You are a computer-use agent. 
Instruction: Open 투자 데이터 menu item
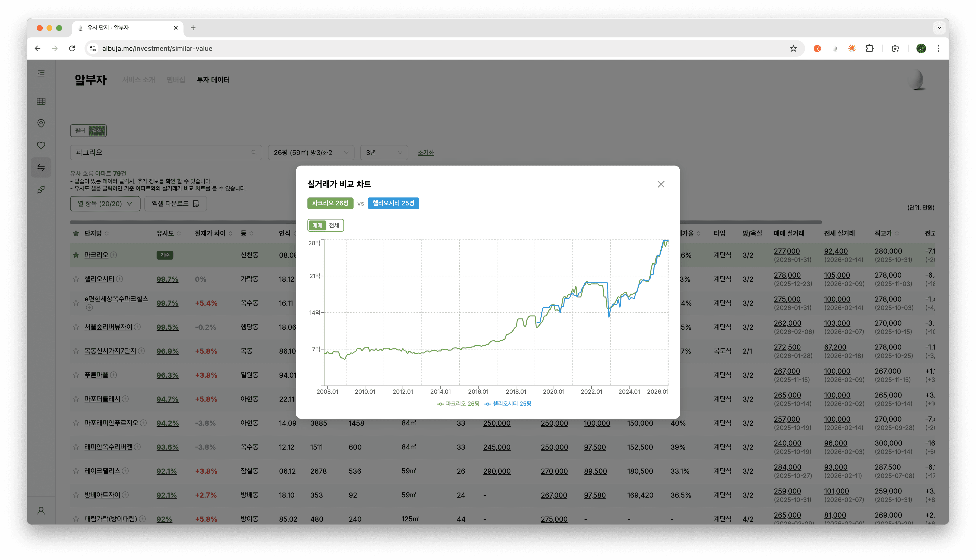click(213, 79)
